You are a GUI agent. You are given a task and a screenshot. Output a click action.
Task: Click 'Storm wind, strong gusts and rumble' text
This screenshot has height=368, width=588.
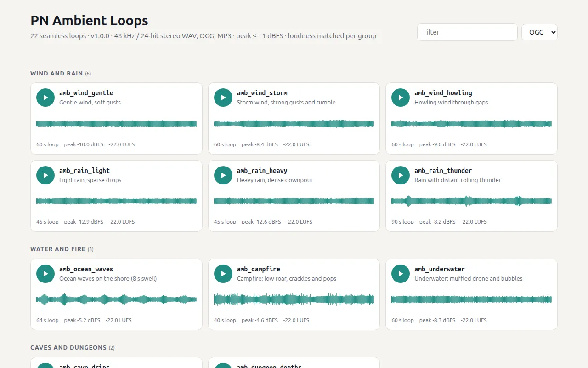tap(286, 103)
